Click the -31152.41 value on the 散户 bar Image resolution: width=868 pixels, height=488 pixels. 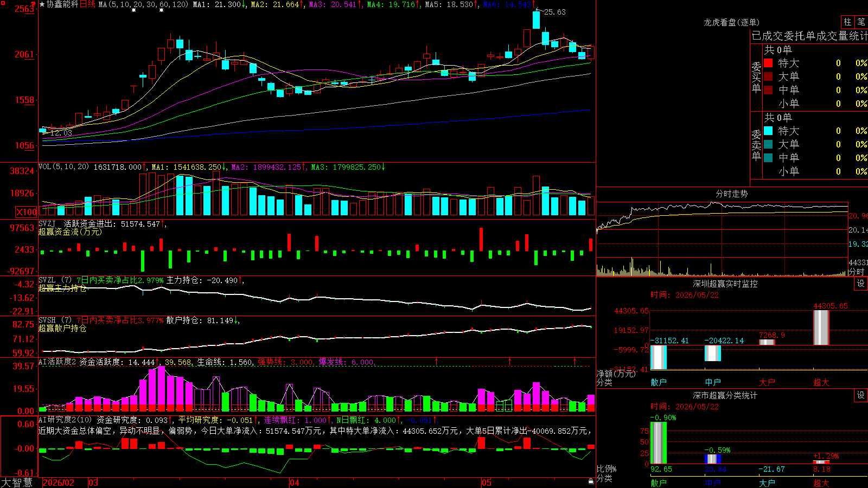coord(669,341)
